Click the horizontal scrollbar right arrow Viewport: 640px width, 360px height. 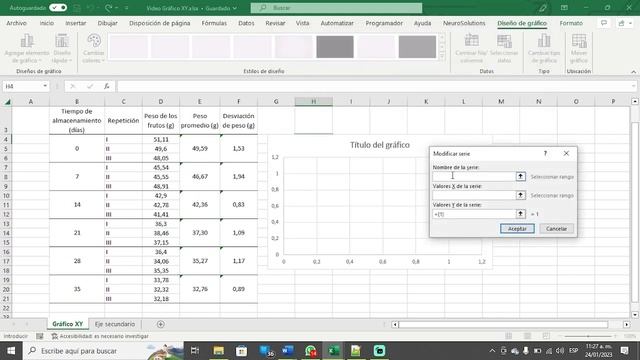point(627,324)
